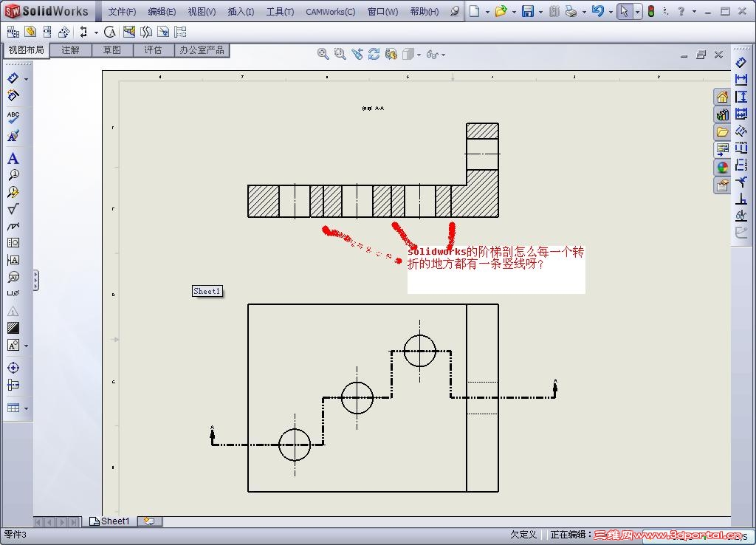Click the Undo arrow icon
Image resolution: width=756 pixels, height=545 pixels.
pyautogui.click(x=598, y=11)
